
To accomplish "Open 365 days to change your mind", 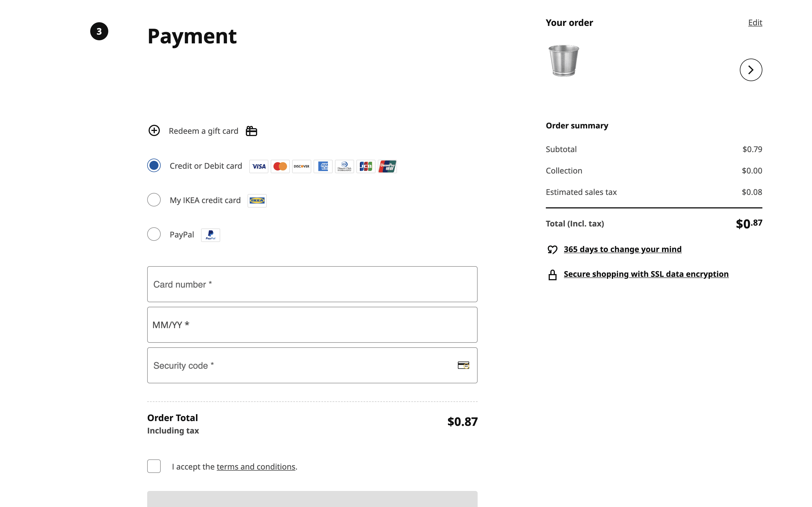I will click(x=622, y=250).
